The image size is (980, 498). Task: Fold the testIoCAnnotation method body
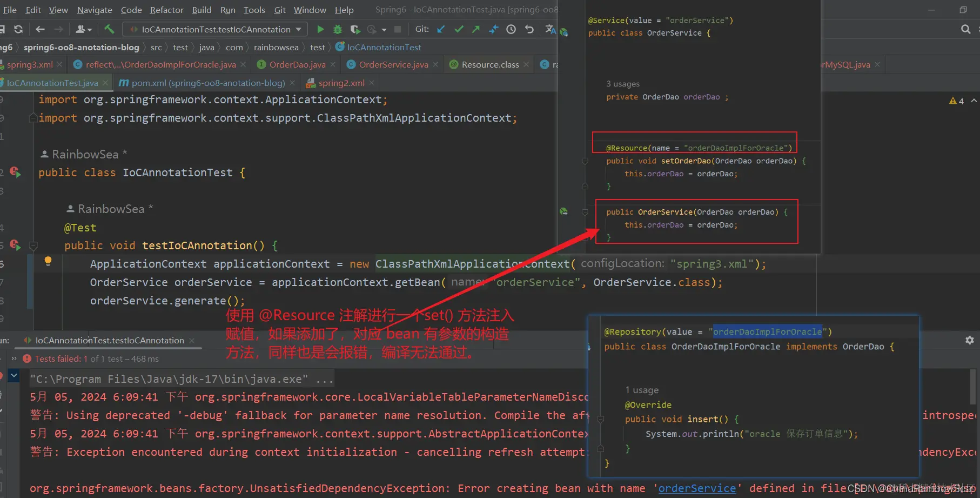point(33,246)
